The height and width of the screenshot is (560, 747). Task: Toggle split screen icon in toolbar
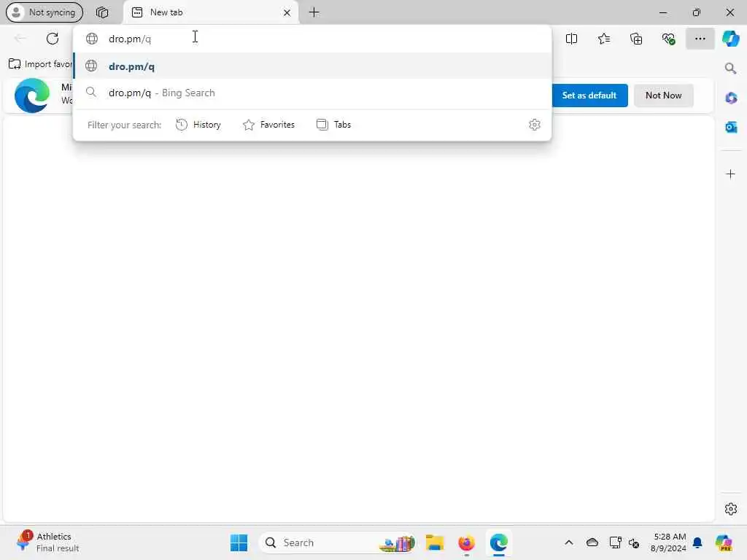tap(571, 39)
